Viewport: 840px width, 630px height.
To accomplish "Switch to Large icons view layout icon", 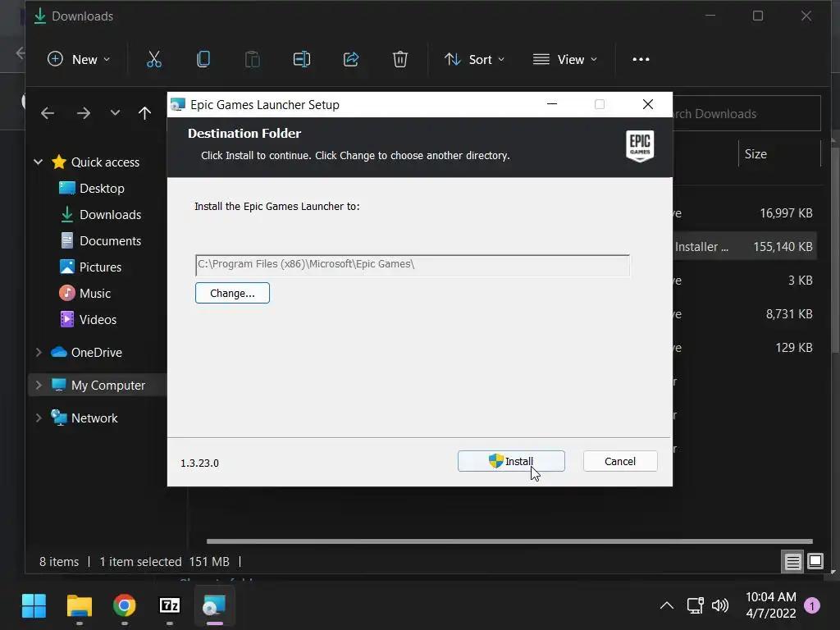I will (x=815, y=561).
